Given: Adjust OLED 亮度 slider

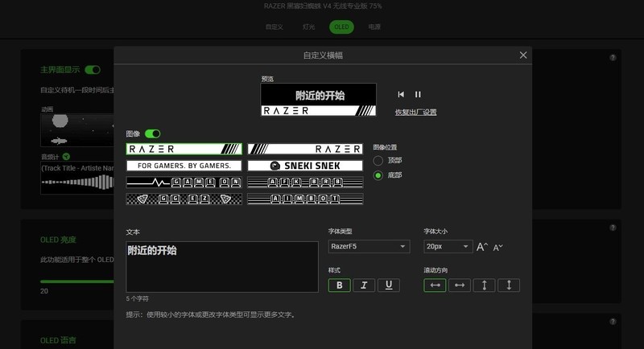Looking at the screenshot, I should [76, 281].
